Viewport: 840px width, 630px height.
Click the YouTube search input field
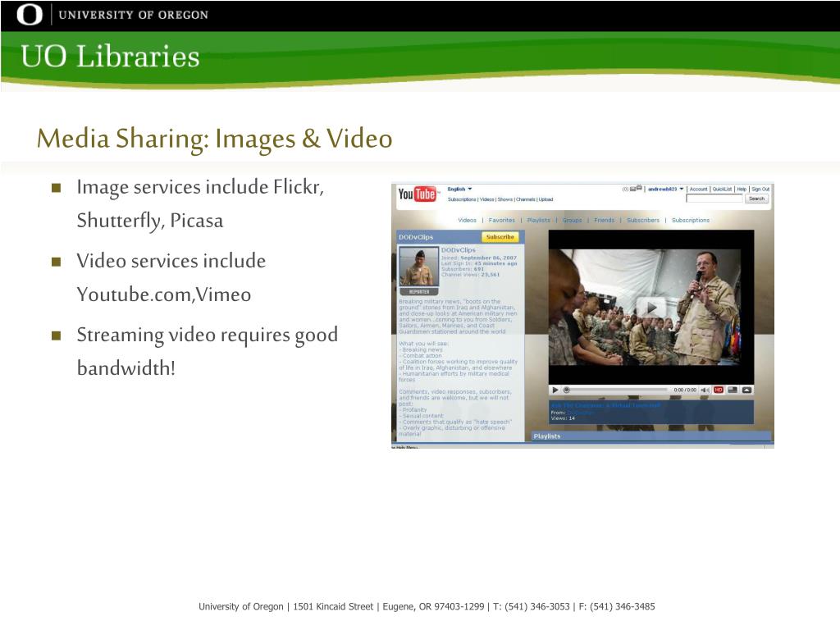[x=714, y=199]
